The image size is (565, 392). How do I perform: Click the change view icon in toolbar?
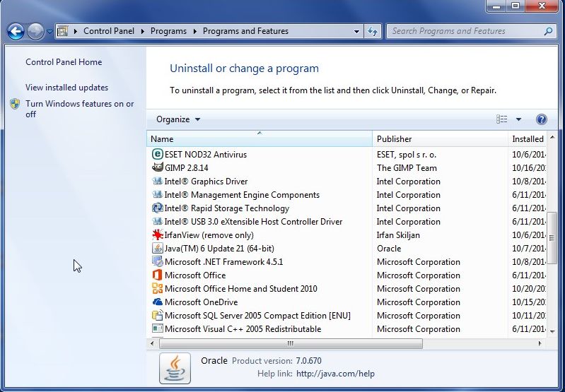pos(501,119)
